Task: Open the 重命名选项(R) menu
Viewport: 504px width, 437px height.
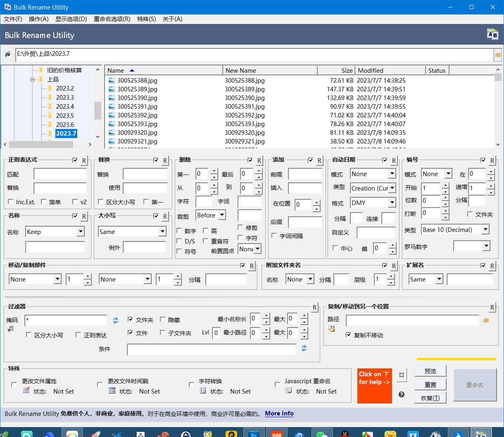Action: [x=112, y=19]
